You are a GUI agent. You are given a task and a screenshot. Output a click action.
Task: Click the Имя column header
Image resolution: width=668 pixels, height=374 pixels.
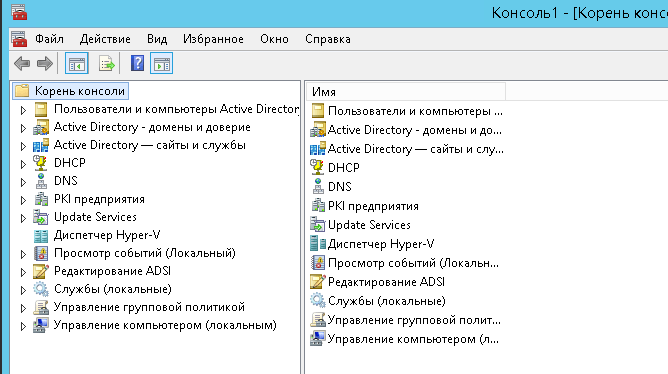pyautogui.click(x=406, y=92)
